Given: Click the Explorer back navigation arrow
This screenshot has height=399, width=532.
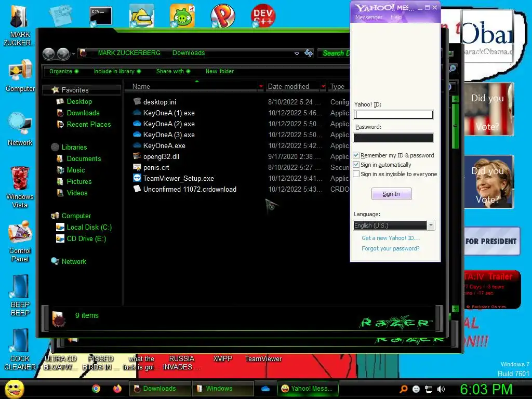Looking at the screenshot, I should [48, 54].
